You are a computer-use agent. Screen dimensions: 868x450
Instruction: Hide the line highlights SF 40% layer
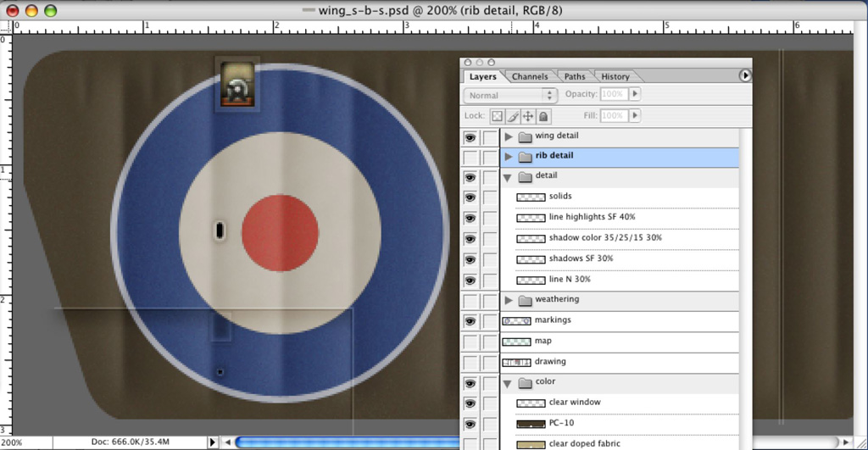tap(470, 218)
